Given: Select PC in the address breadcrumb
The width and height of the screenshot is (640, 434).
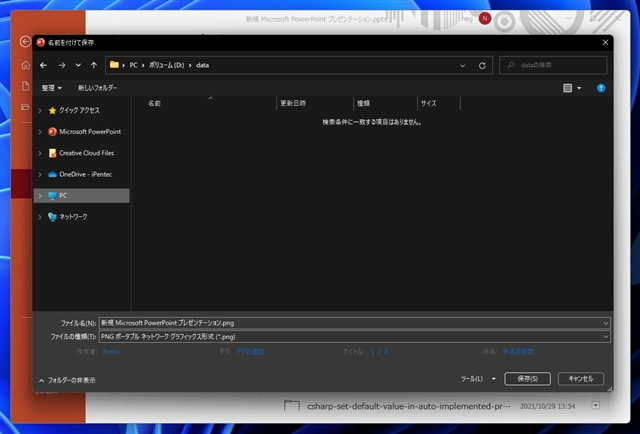Looking at the screenshot, I should pos(133,65).
